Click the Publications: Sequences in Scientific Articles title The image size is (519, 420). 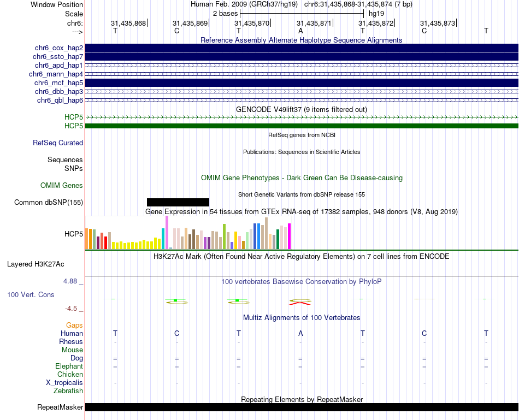click(x=302, y=152)
